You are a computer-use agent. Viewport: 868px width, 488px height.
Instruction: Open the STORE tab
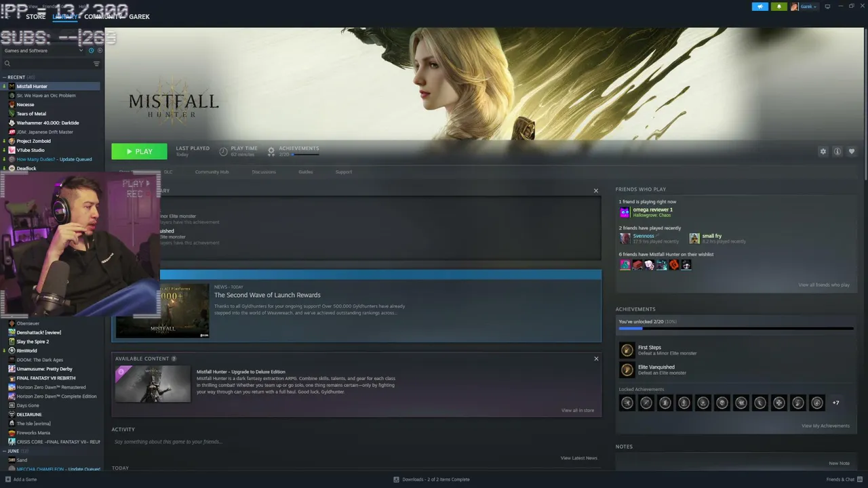pos(35,16)
